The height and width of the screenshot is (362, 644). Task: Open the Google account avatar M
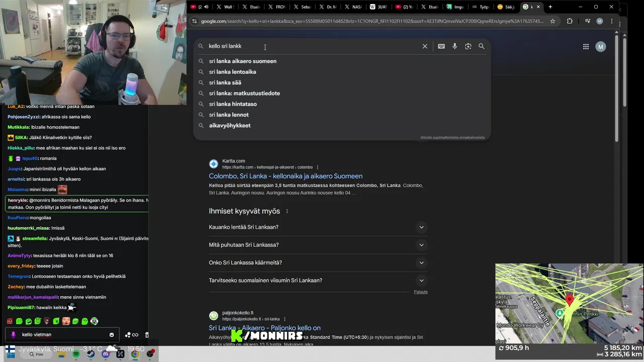pyautogui.click(x=600, y=47)
